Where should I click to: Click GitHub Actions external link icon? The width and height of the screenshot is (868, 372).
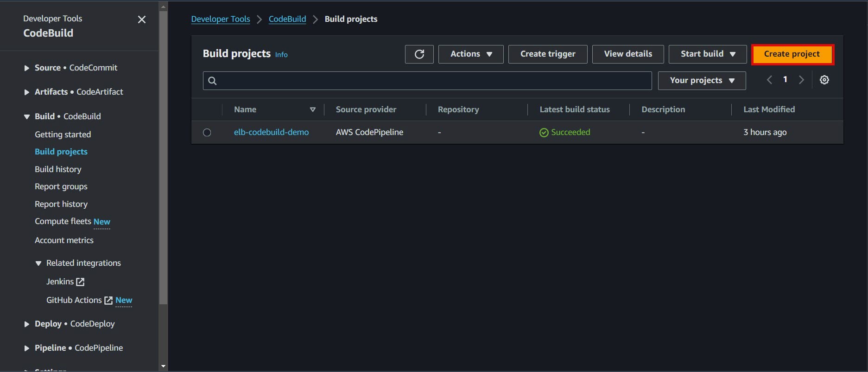pos(108,300)
